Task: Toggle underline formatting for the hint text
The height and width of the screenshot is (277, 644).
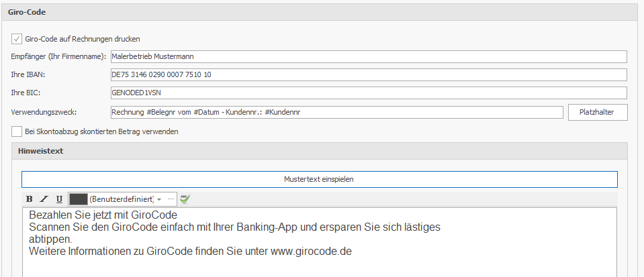Action: point(59,199)
